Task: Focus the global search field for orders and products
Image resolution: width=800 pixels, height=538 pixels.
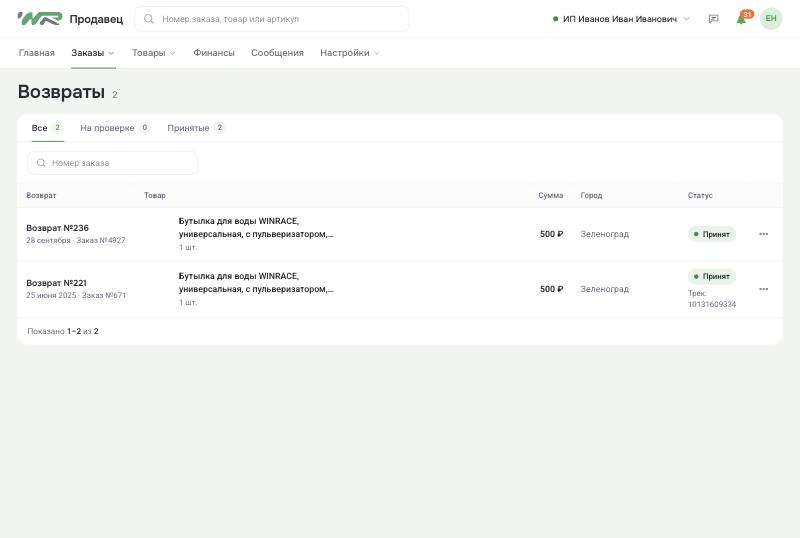Action: [271, 19]
